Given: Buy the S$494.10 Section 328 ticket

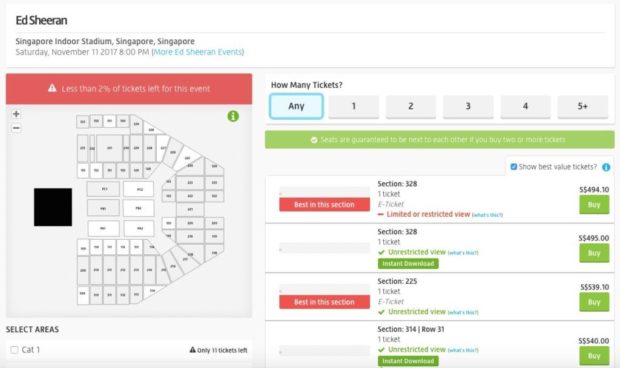Looking at the screenshot, I should click(594, 205).
